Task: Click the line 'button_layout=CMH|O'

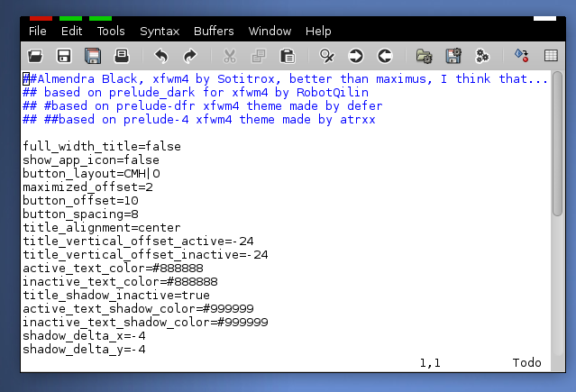Action: pos(91,173)
